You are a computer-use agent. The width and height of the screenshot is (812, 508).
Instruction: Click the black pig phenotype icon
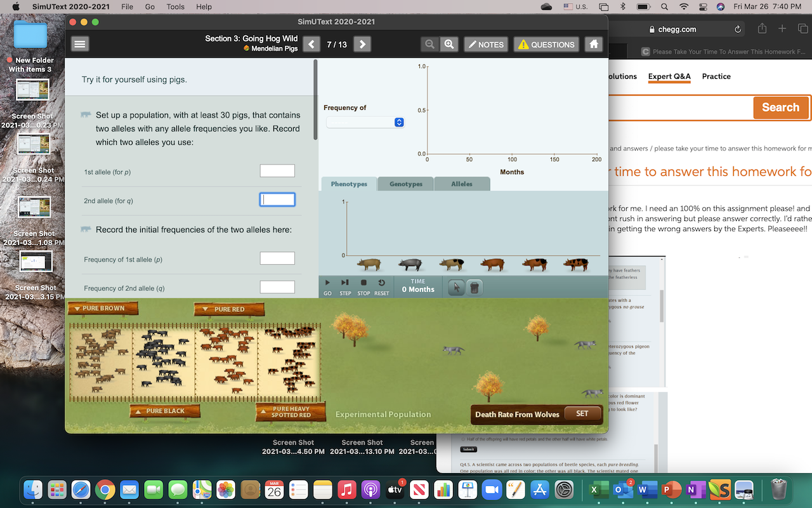[410, 264]
